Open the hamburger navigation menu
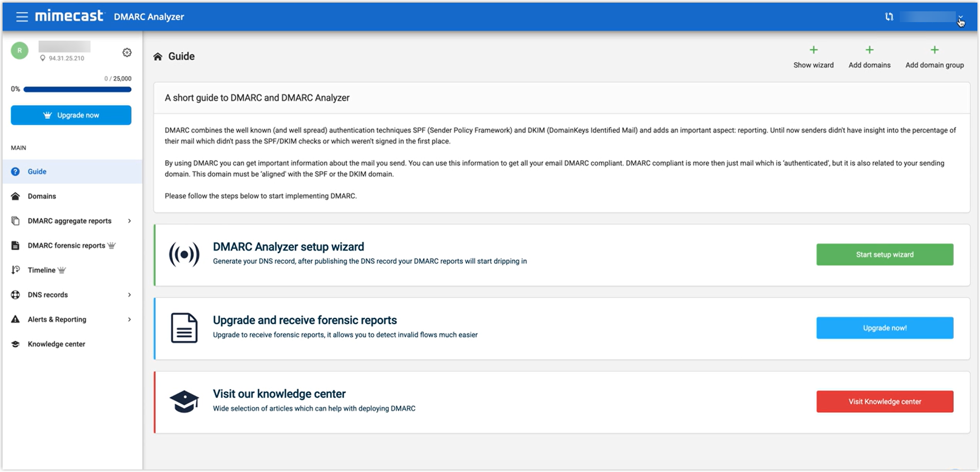This screenshot has width=980, height=472. (x=22, y=17)
